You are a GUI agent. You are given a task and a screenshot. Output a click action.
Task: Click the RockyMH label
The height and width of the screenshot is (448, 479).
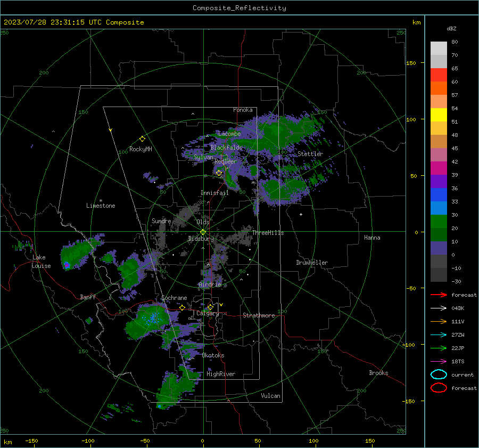pos(141,149)
